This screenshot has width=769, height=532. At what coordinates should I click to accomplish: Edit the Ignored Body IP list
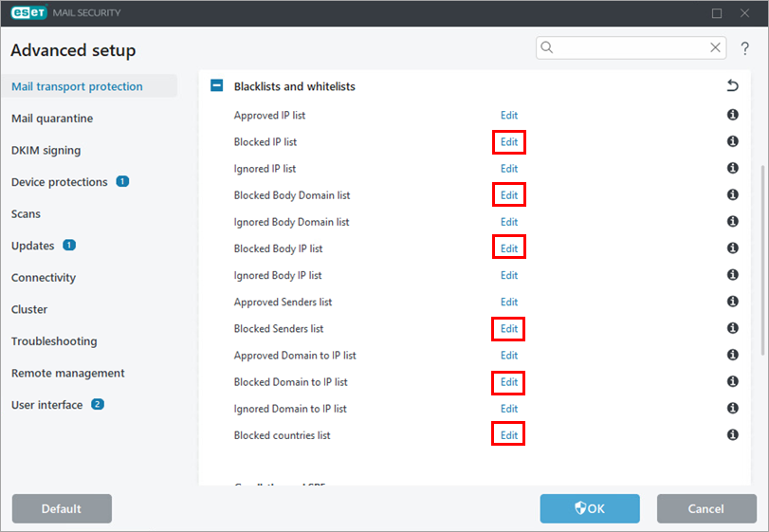pyautogui.click(x=509, y=275)
